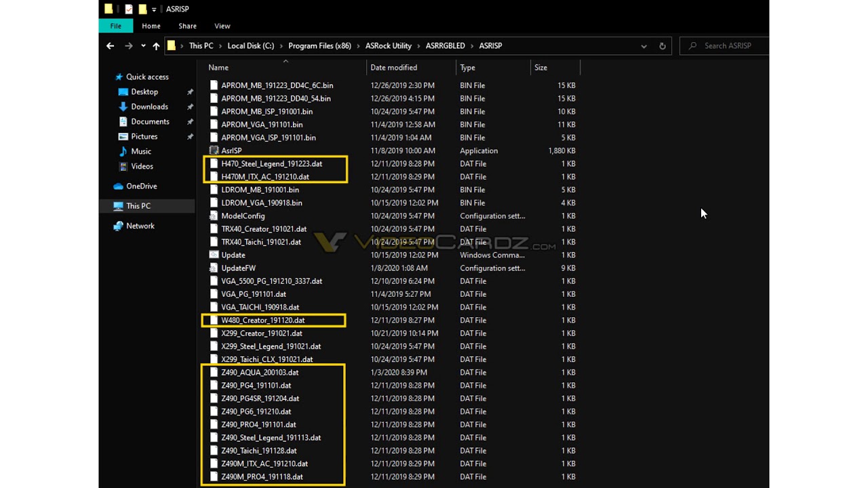Open Videos in the navigation pane
This screenshot has height=488, width=868.
click(142, 166)
